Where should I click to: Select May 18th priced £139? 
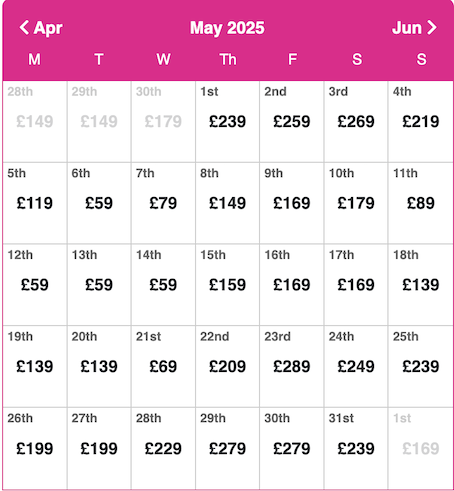tap(420, 285)
